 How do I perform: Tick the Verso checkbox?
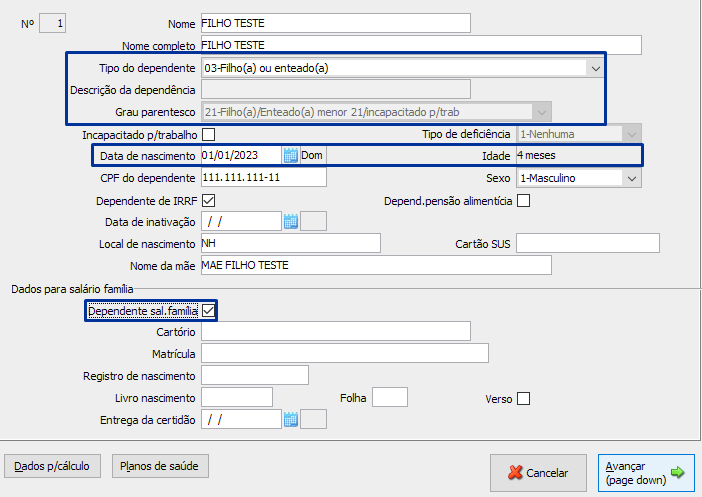[x=524, y=398]
